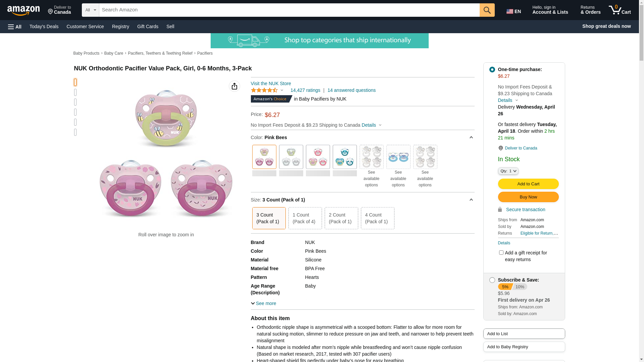Click the Add to Cart button
The width and height of the screenshot is (644, 362).
pyautogui.click(x=528, y=184)
